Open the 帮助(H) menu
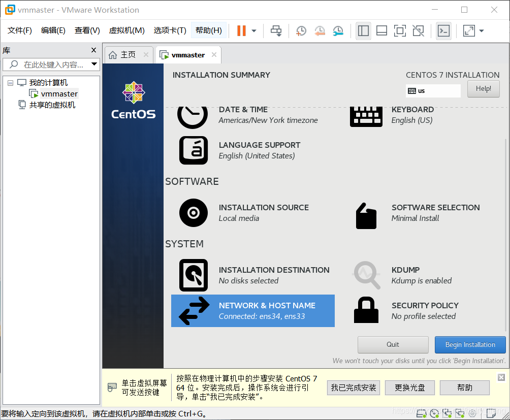The width and height of the screenshot is (510, 420). pyautogui.click(x=208, y=30)
